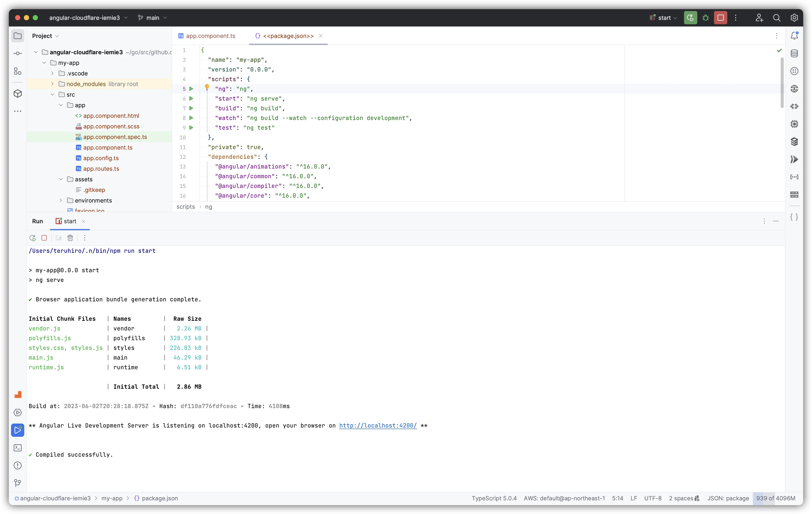Clear console output with trash icon
The image size is (812, 514).
[70, 238]
